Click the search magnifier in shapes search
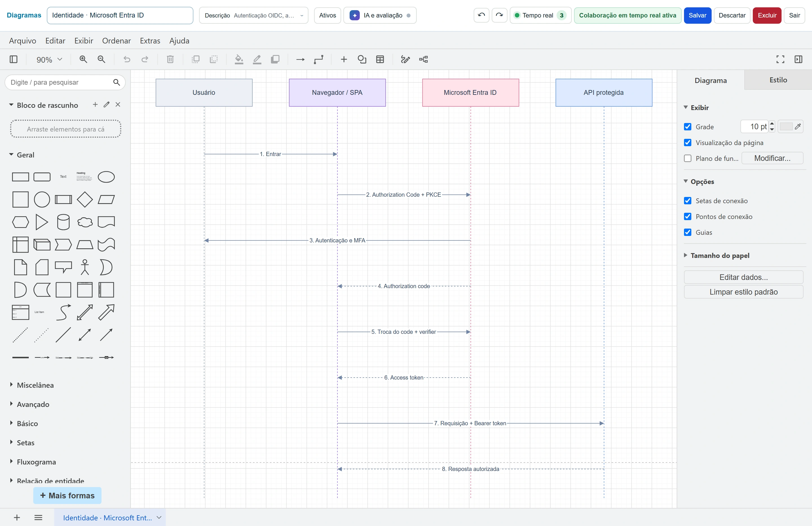The height and width of the screenshot is (526, 812). point(117,82)
